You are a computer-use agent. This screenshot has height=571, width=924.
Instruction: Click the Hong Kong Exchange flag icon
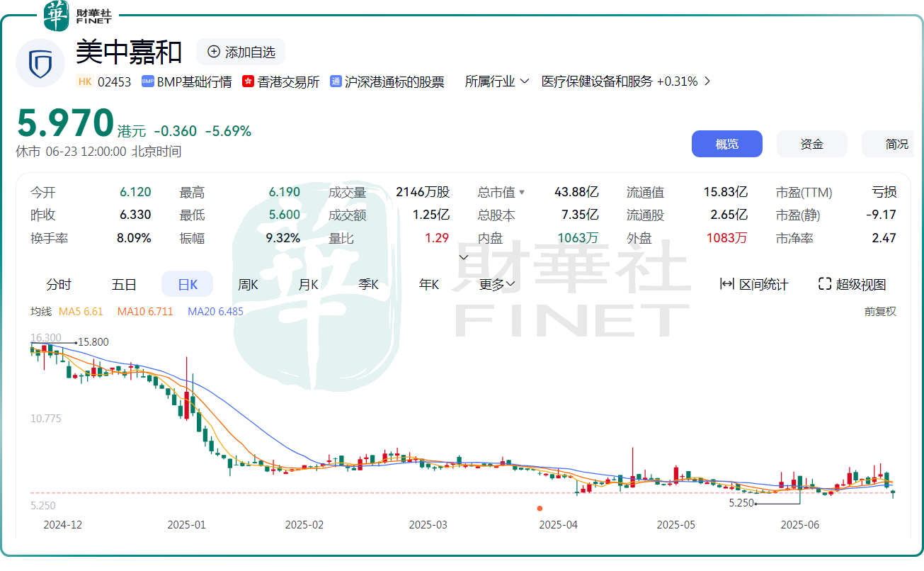248,81
